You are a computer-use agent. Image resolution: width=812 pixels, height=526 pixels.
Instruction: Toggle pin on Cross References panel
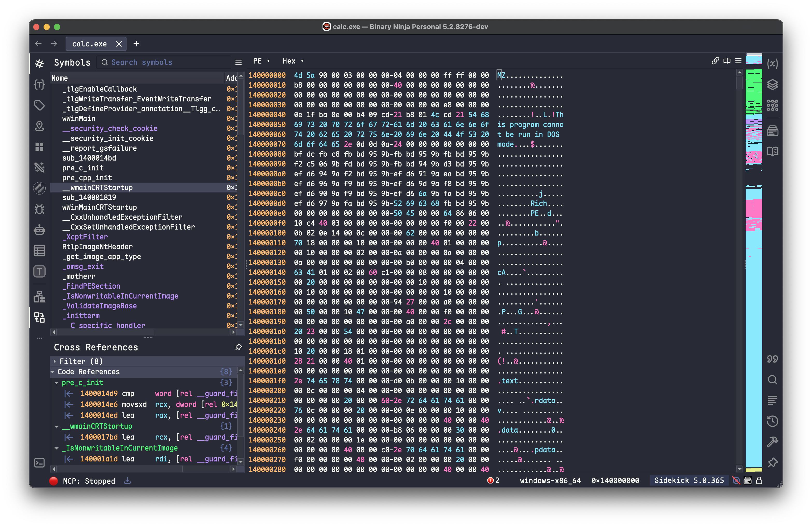[239, 347]
